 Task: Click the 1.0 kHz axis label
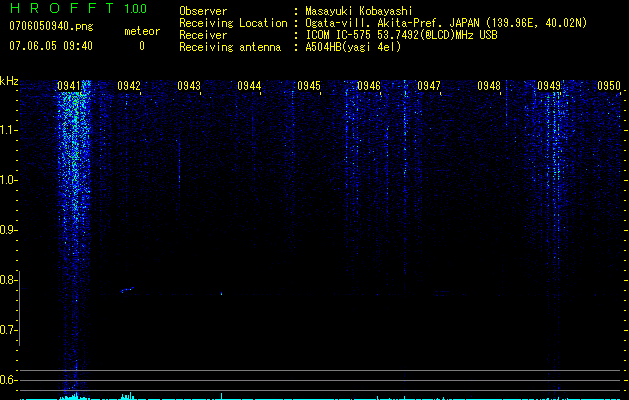click(x=7, y=180)
